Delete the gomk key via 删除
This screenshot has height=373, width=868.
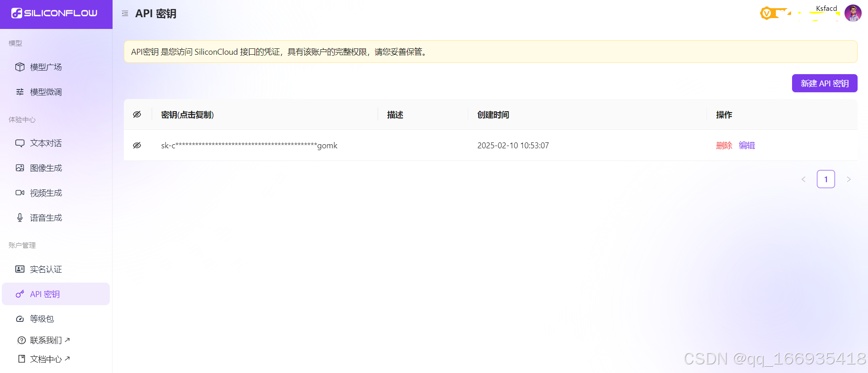point(724,145)
